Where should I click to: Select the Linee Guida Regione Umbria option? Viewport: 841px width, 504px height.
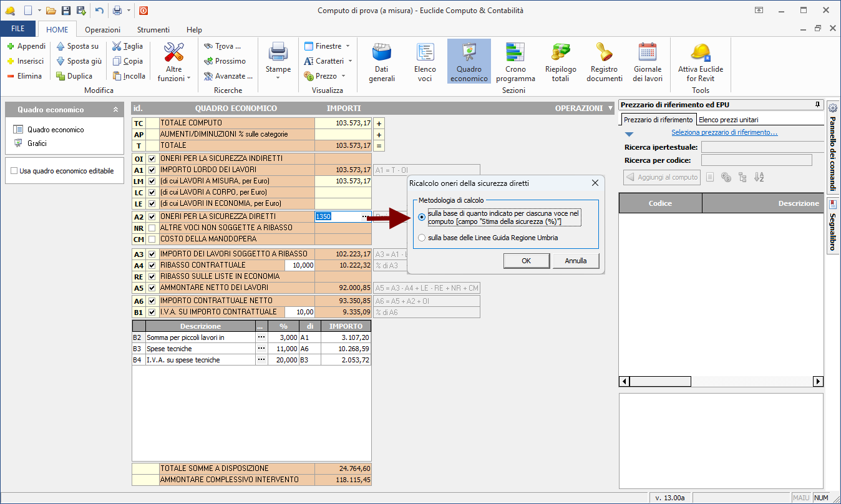tap(422, 238)
